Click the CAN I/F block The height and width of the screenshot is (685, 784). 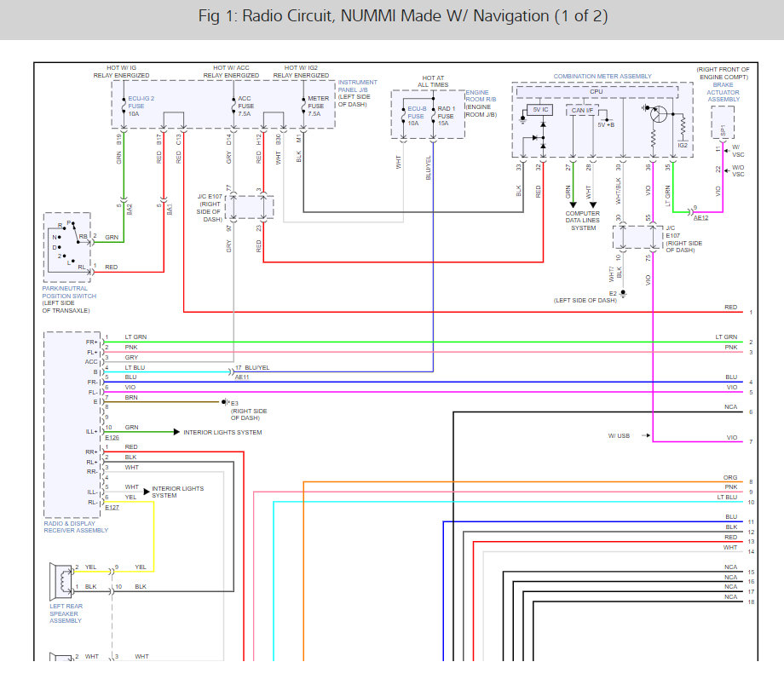[582, 111]
